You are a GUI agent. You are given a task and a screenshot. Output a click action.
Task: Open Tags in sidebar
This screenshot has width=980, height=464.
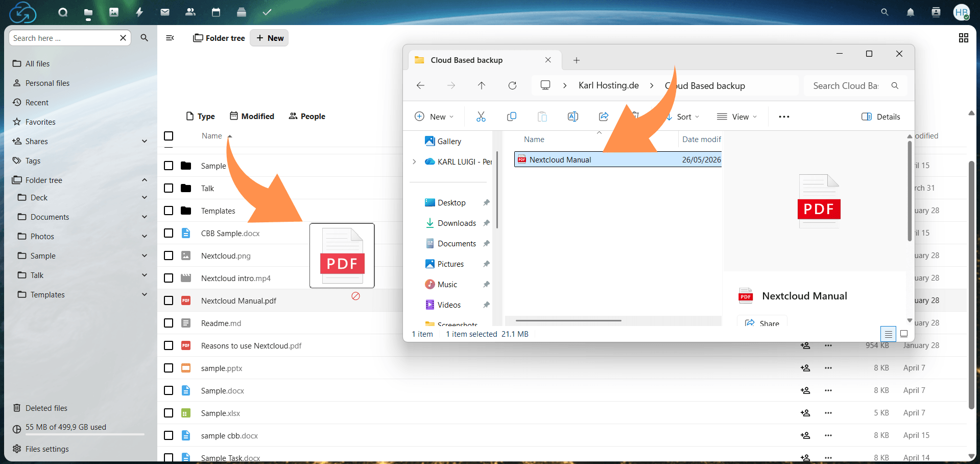(x=33, y=160)
